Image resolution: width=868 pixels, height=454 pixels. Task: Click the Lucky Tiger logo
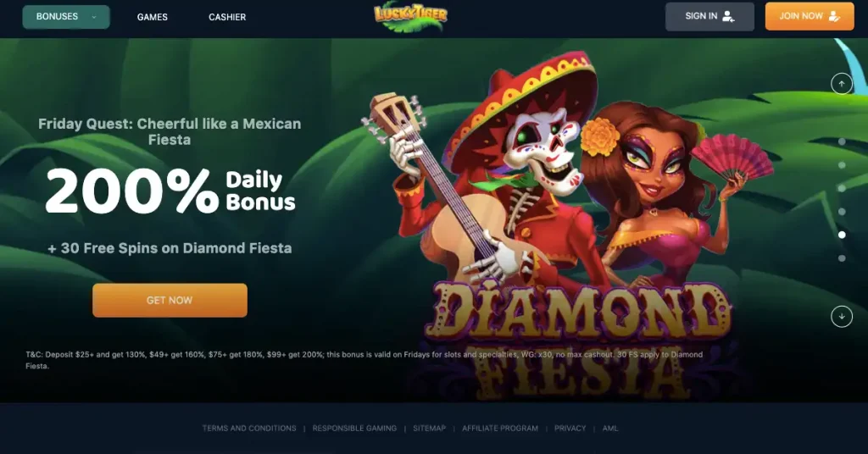(410, 16)
